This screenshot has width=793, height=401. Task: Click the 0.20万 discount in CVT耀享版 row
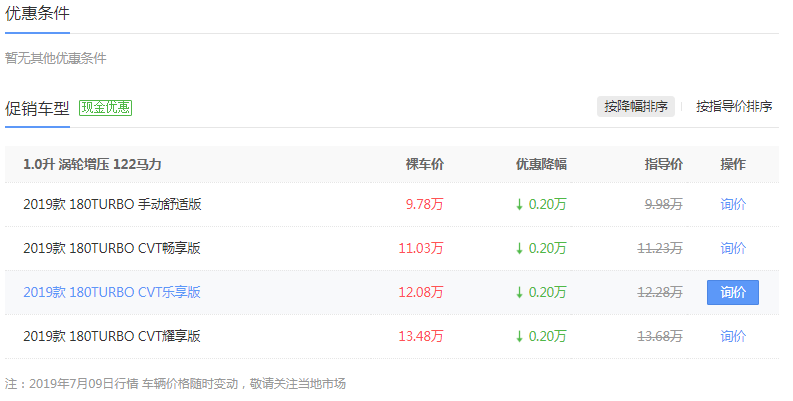(x=541, y=336)
